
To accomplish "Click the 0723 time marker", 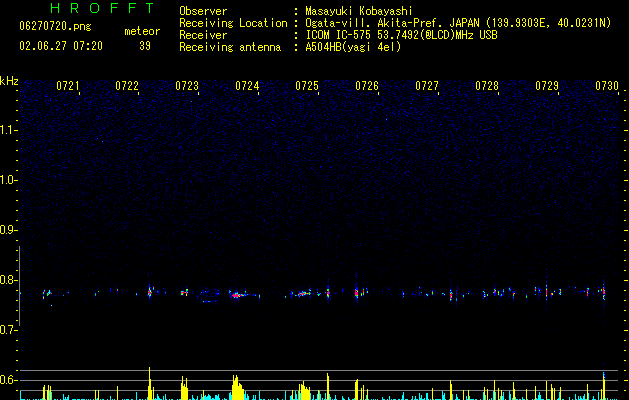I will tap(187, 86).
